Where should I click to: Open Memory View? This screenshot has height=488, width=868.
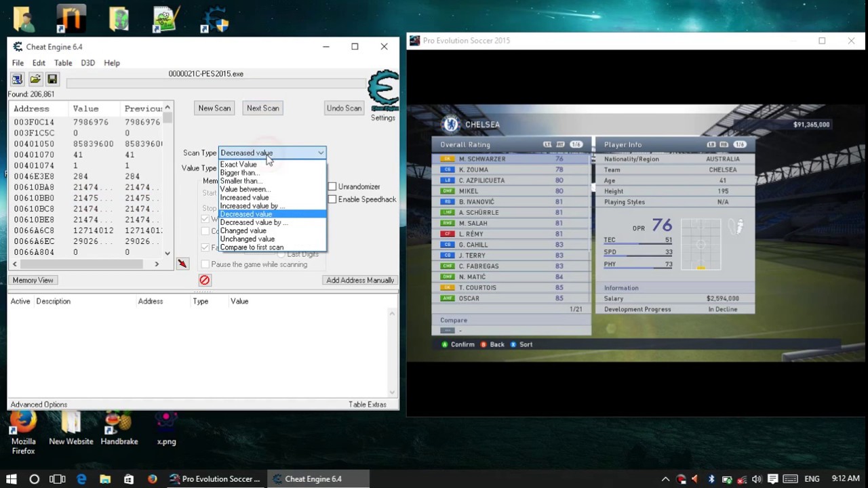click(x=33, y=280)
